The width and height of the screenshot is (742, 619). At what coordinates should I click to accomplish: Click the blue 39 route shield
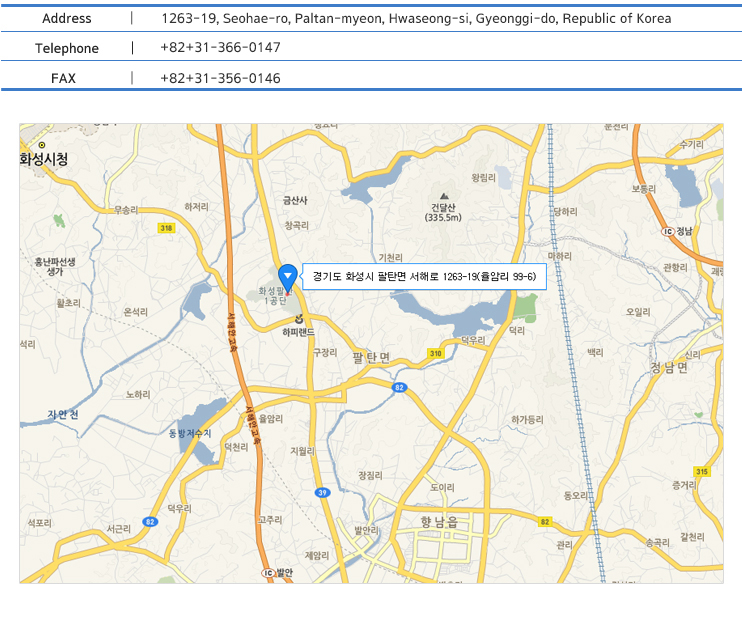tap(322, 493)
